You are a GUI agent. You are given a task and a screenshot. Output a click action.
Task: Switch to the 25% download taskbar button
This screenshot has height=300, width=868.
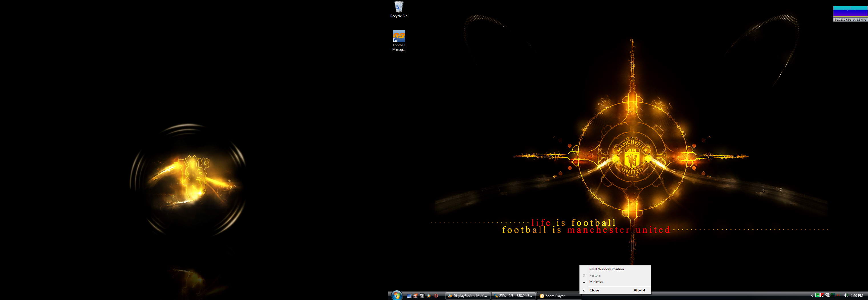(514, 296)
